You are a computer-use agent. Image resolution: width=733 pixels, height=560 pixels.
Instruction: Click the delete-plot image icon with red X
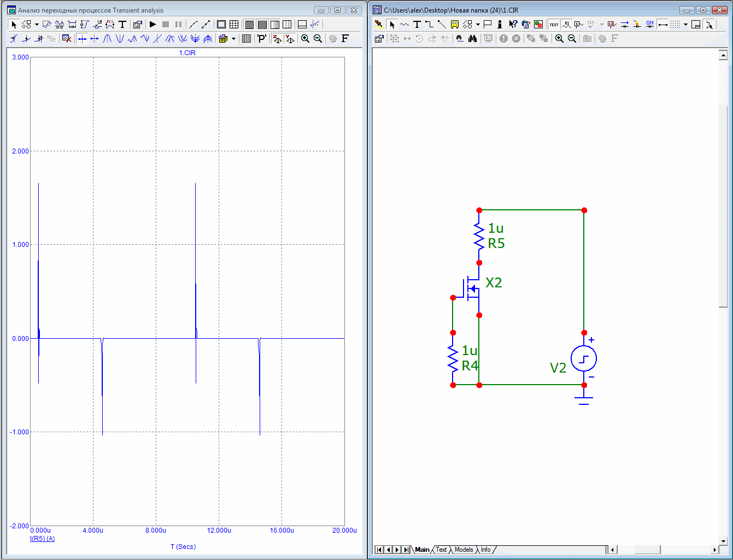67,39
